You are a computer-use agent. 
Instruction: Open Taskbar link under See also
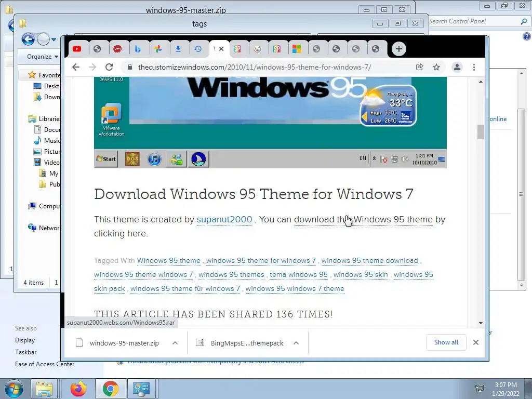tap(26, 352)
